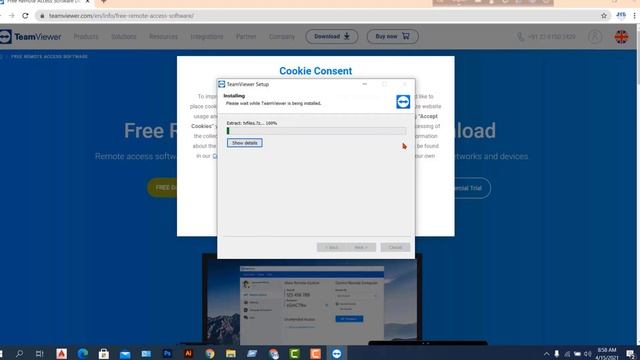Open the taskbar clock and date
This screenshot has height=360, width=640.
coord(607,353)
